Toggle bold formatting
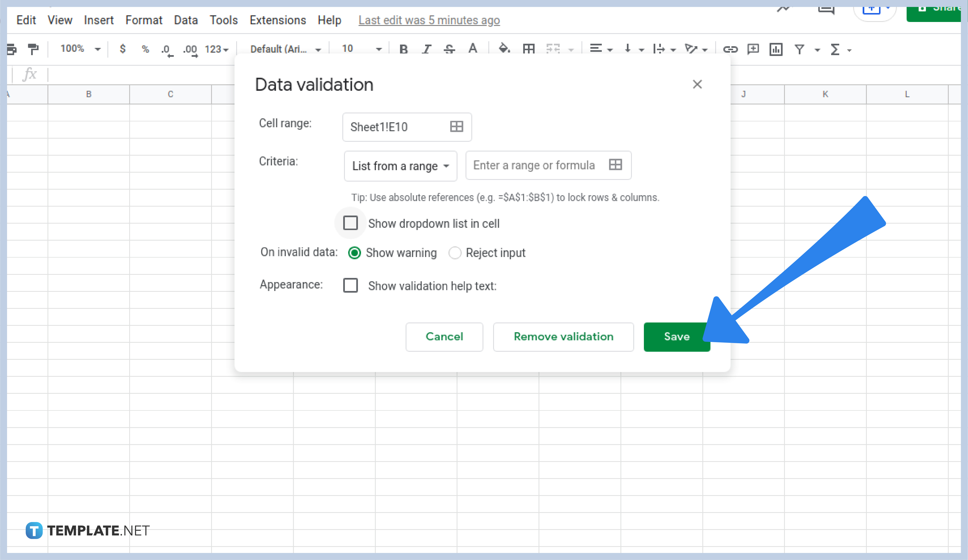Image resolution: width=968 pixels, height=560 pixels. tap(403, 49)
